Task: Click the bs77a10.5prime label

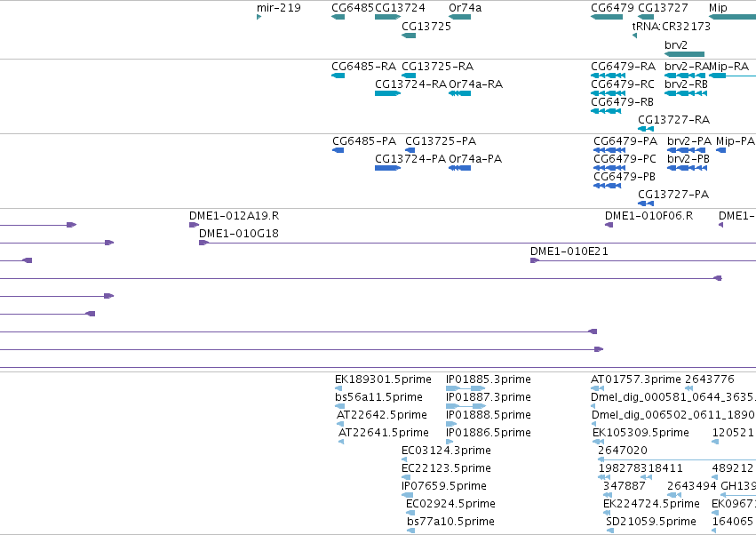Action: [450, 522]
